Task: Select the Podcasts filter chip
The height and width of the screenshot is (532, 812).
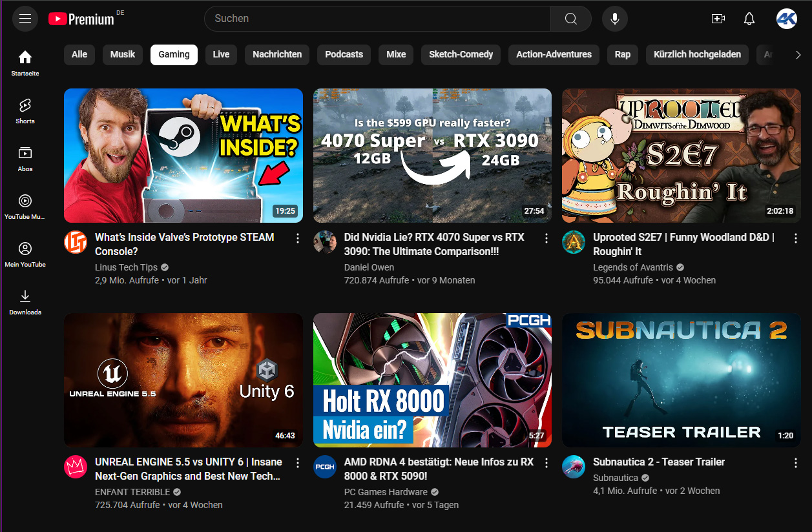Action: [344, 55]
